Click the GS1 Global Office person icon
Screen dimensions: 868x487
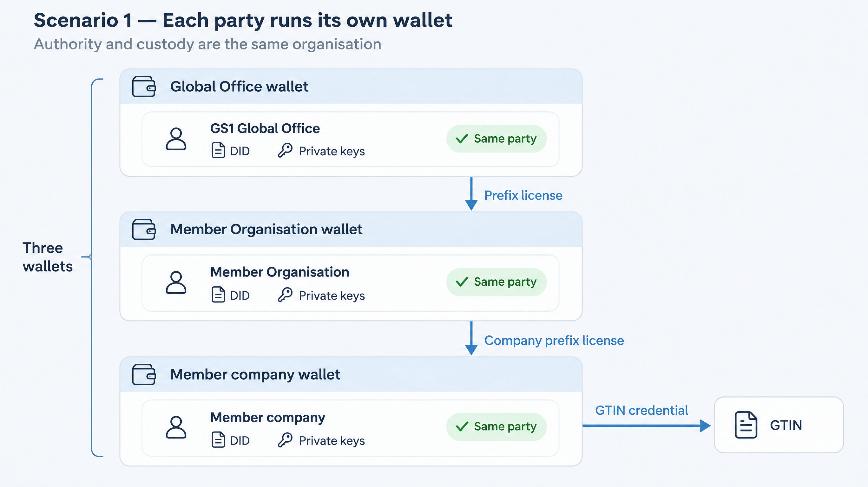point(176,139)
